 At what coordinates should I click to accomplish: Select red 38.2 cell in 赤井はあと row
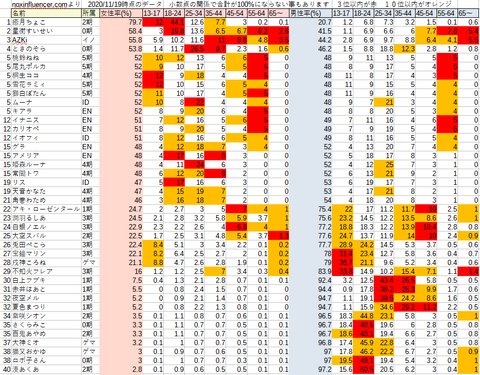(x=384, y=289)
